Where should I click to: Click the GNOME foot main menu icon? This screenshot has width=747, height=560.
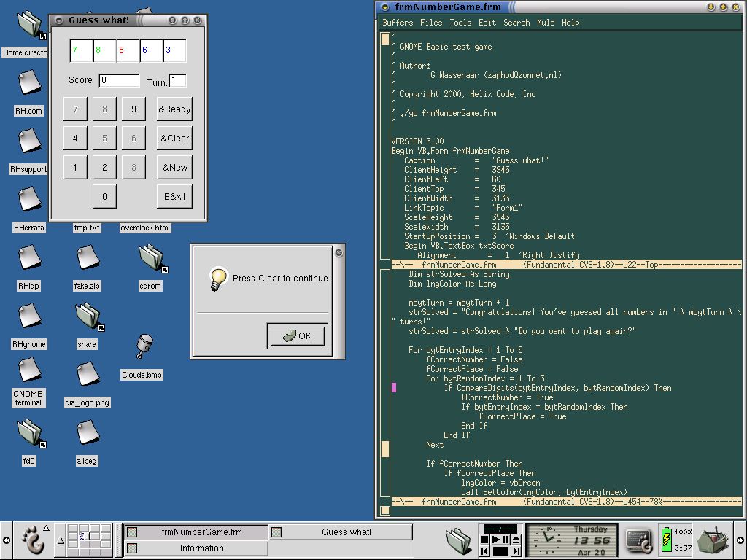pos(32,540)
